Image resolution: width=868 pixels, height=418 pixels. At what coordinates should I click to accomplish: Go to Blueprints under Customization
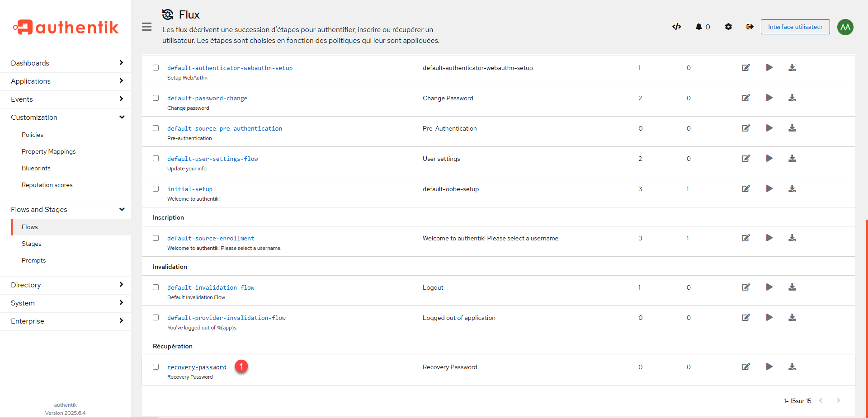point(36,168)
